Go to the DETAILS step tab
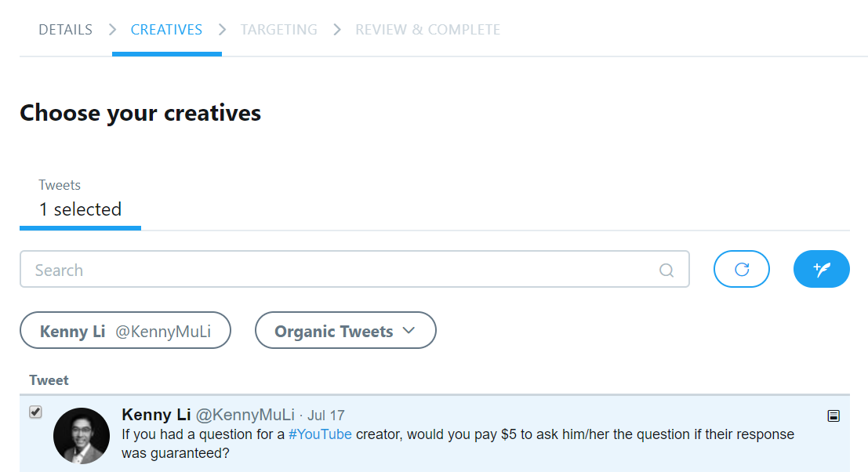Screen dimensions: 868x472 (x=66, y=30)
